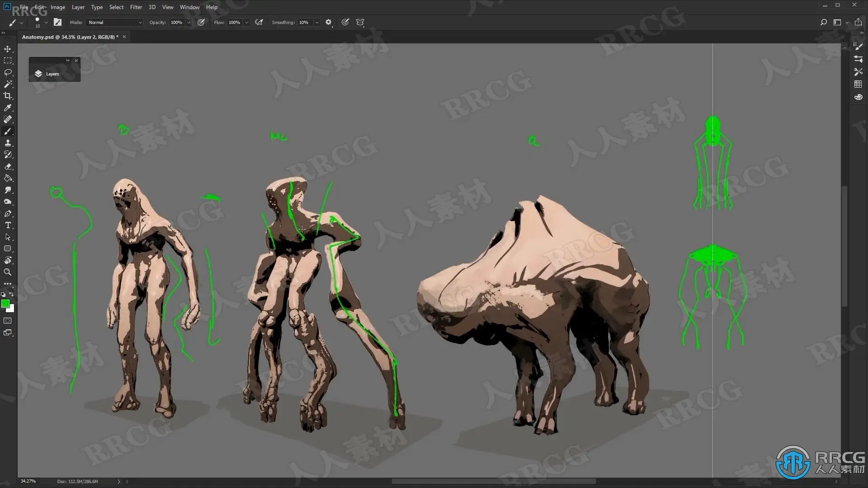This screenshot has height=488, width=868.
Task: Click the green foreground color swatch
Action: 5,304
